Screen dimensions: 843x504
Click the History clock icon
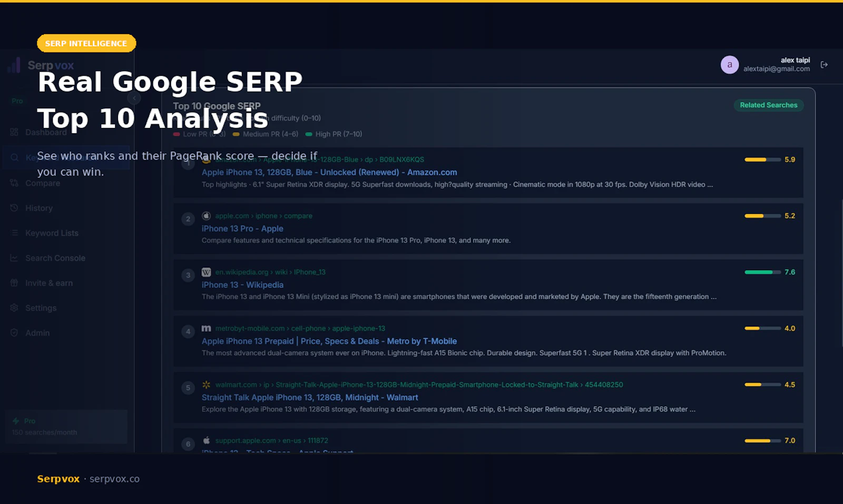(x=14, y=208)
